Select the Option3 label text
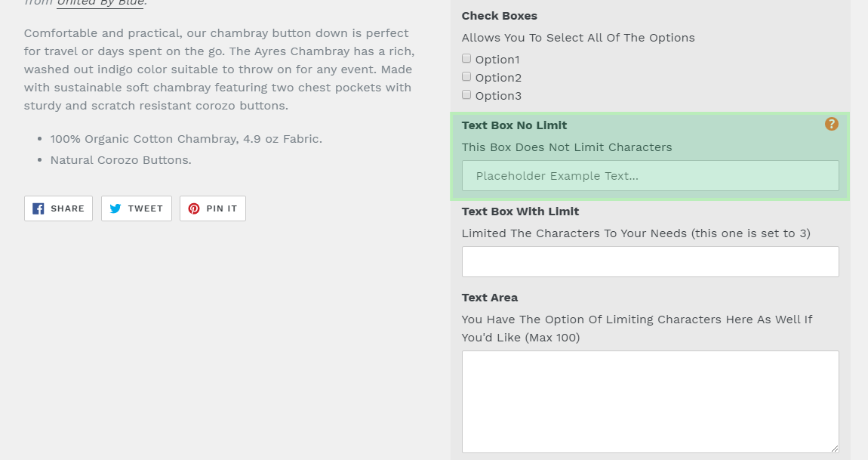This screenshot has height=460, width=868. [498, 96]
